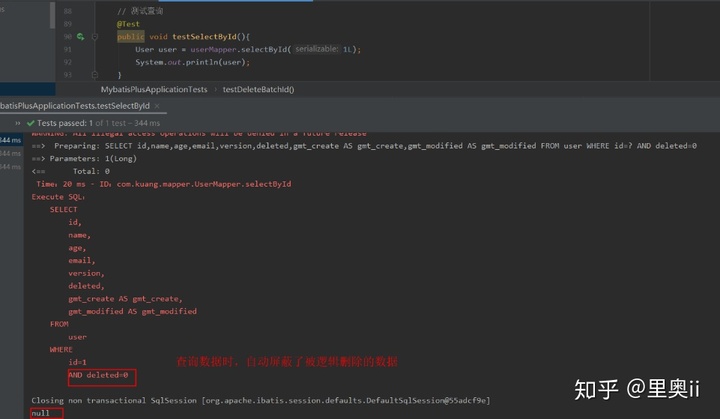Click the 'version,' column line in SQL output
The height and width of the screenshot is (419, 720).
[86, 273]
